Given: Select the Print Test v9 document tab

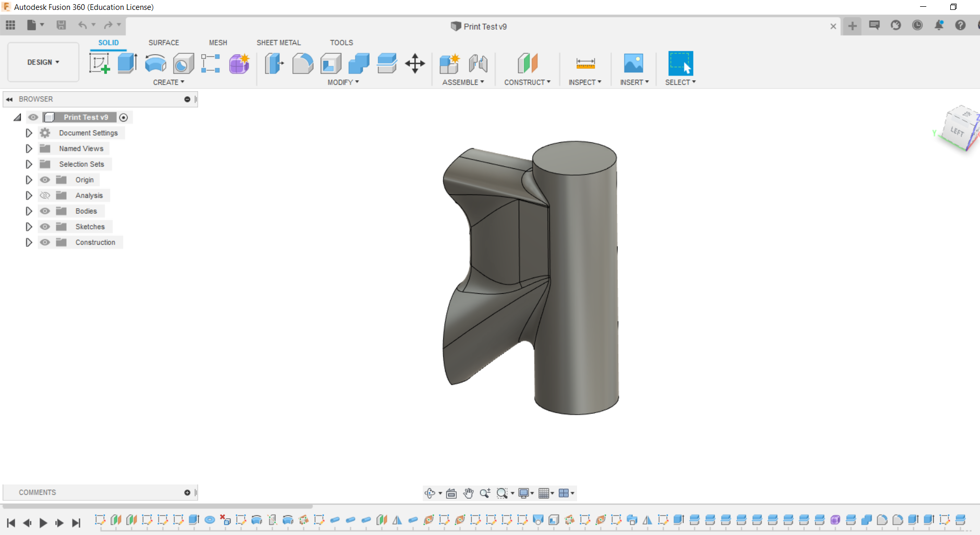Looking at the screenshot, I should click(479, 27).
